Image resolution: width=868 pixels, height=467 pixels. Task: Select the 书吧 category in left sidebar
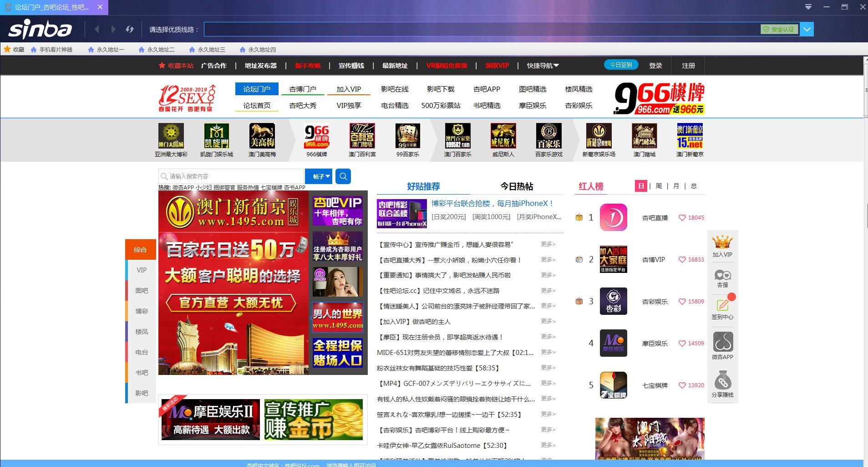[142, 372]
